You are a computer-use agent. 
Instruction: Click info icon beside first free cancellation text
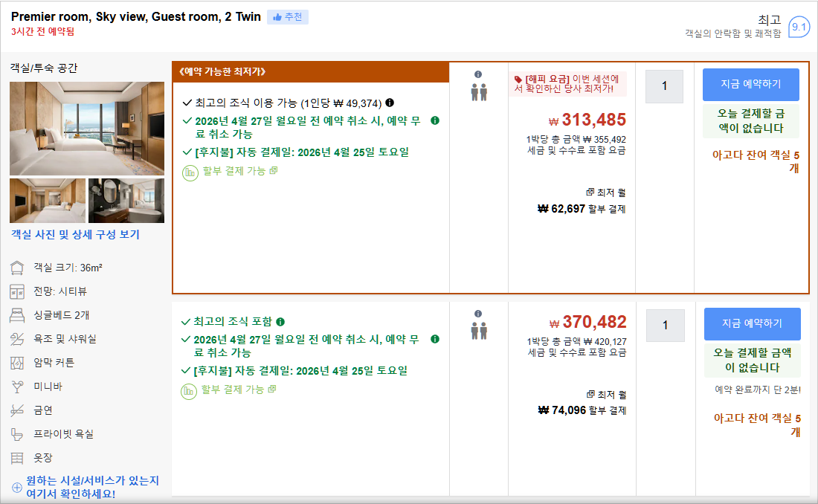point(435,120)
